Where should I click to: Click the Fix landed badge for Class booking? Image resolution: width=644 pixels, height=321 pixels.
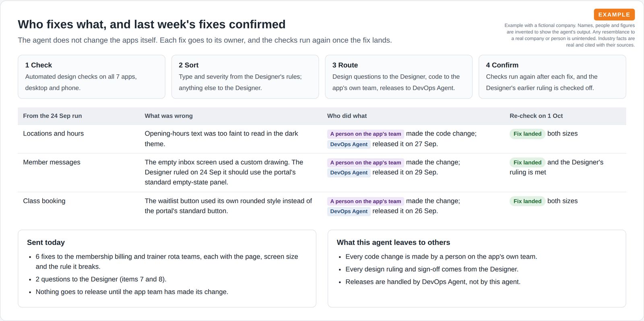point(527,201)
